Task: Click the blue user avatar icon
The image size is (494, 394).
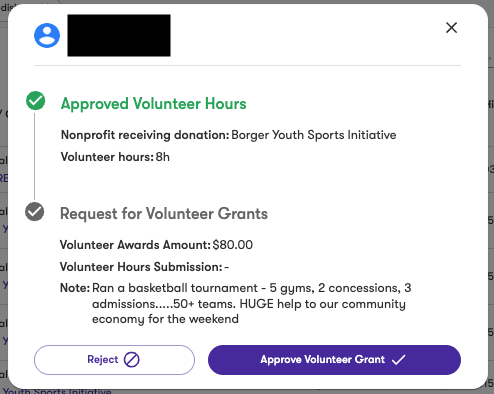Action: click(47, 35)
